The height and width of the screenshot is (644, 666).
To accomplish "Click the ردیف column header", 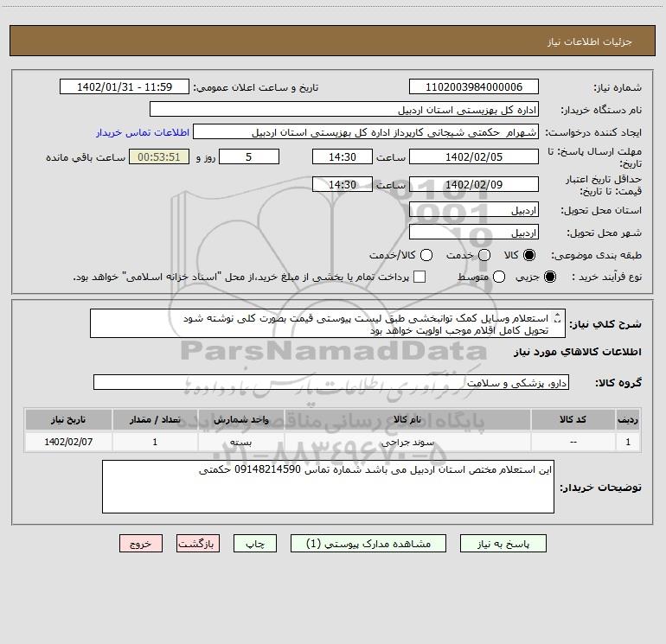I will point(628,419).
